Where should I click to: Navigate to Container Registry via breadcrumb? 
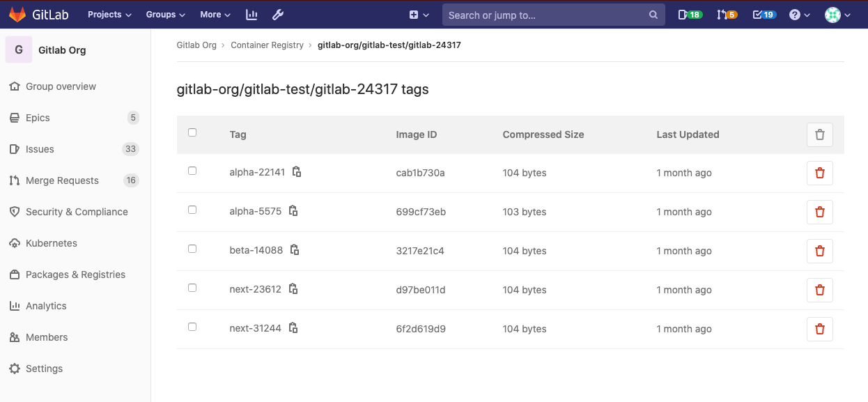(x=267, y=45)
